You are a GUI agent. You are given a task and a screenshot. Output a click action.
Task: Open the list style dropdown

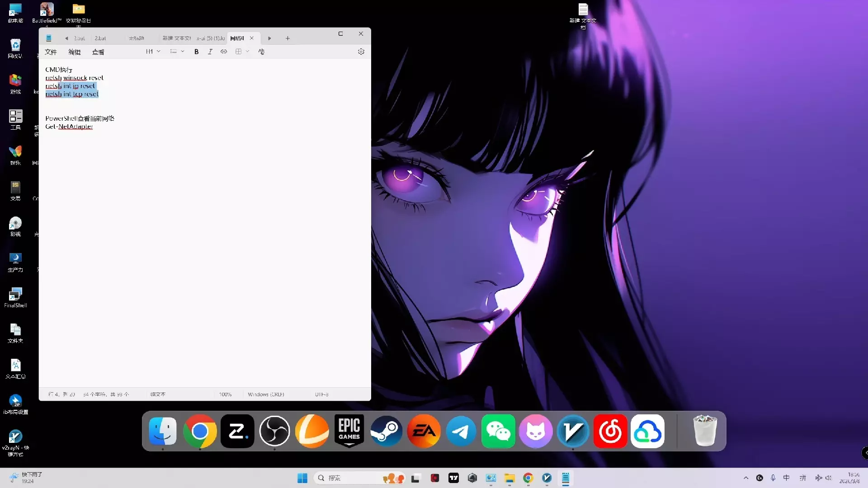[x=177, y=52]
